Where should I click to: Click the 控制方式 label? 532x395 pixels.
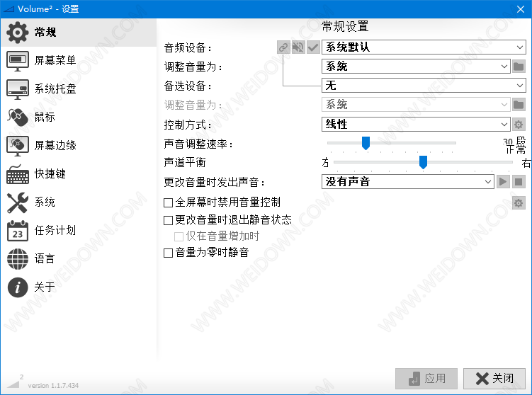tap(188, 125)
